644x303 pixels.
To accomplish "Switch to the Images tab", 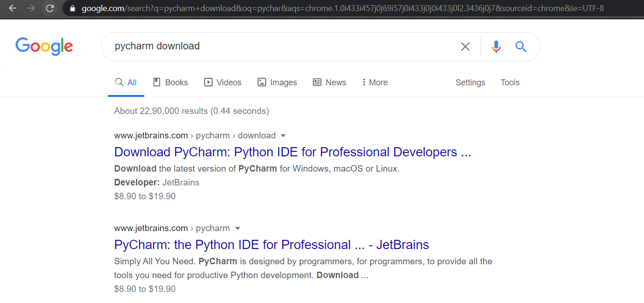I will (x=277, y=83).
